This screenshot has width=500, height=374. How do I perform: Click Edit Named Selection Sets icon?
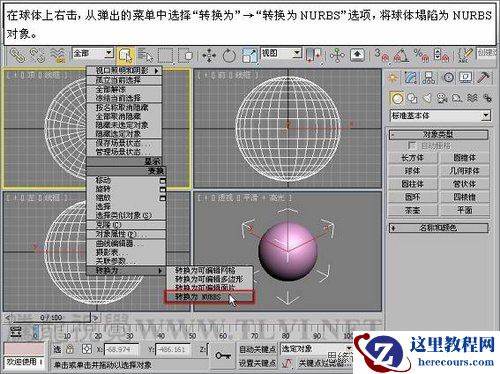[x=465, y=55]
